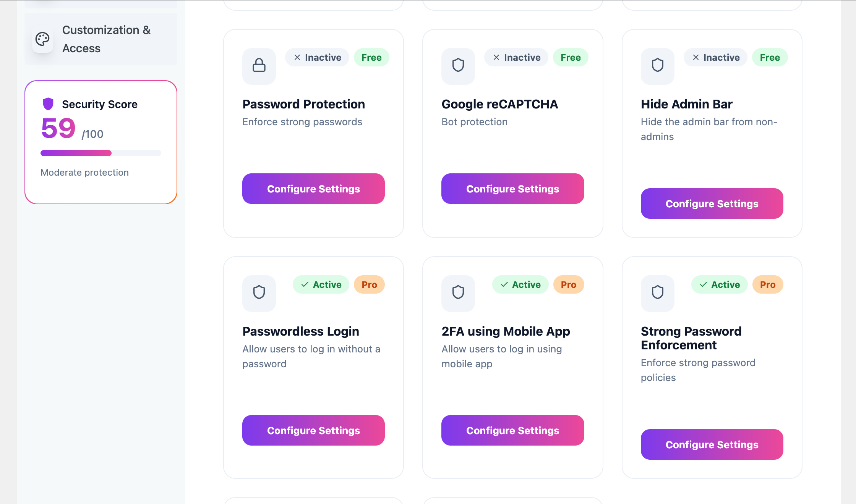
Task: Click the Passwordless Login shield icon
Action: [x=259, y=293]
